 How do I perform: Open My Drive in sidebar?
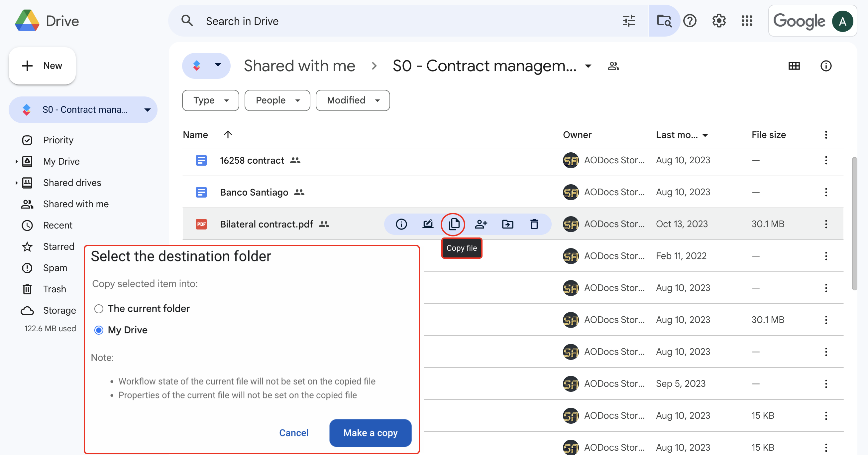point(61,161)
